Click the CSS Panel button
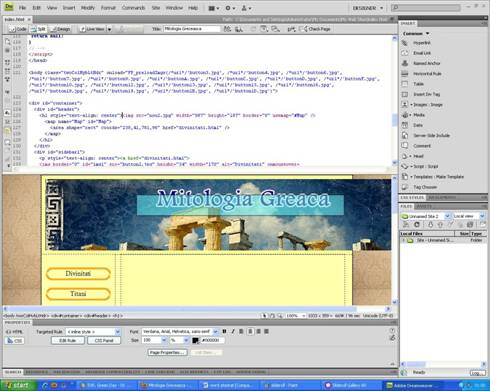 click(x=104, y=341)
